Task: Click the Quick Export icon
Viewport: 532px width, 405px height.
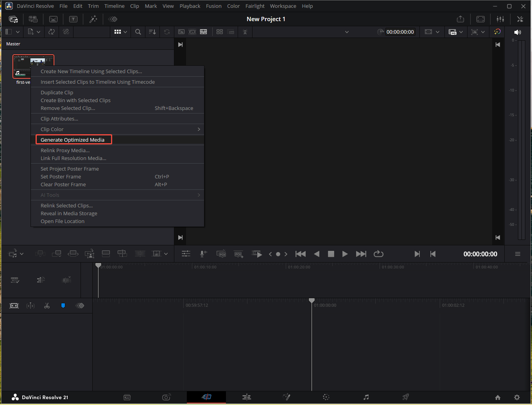Action: 460,19
